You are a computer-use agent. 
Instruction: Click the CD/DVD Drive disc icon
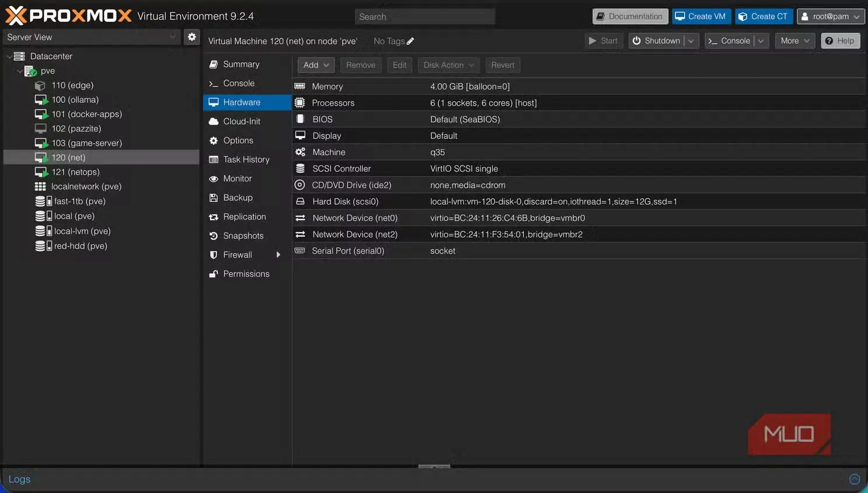coord(300,185)
